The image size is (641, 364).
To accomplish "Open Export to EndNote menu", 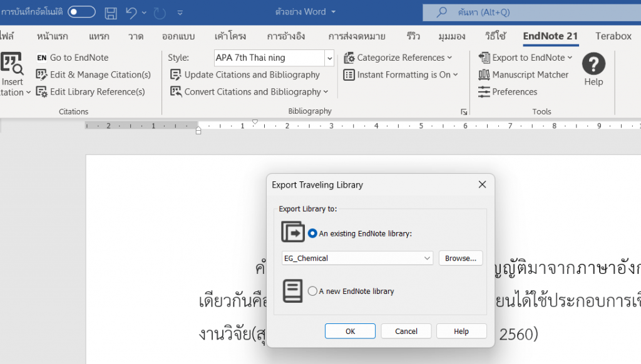I will tap(525, 58).
